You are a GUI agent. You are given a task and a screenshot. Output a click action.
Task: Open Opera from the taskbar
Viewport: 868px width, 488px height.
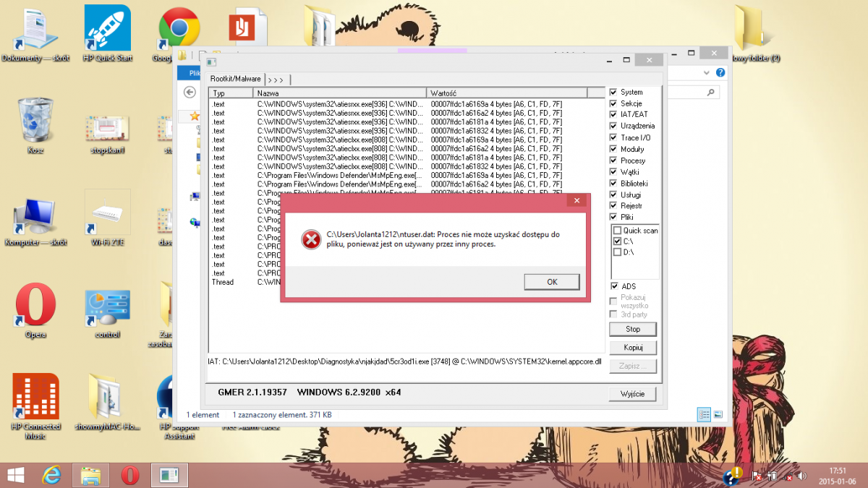tap(130, 475)
